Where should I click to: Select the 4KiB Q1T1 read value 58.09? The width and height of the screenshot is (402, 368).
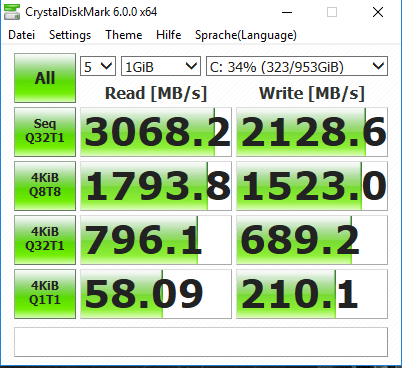click(x=156, y=294)
